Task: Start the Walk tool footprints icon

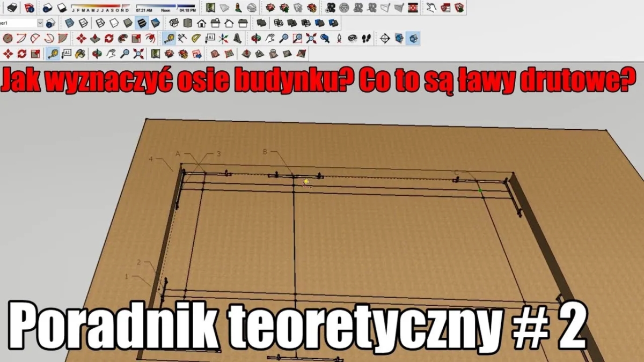Action: pos(366,39)
